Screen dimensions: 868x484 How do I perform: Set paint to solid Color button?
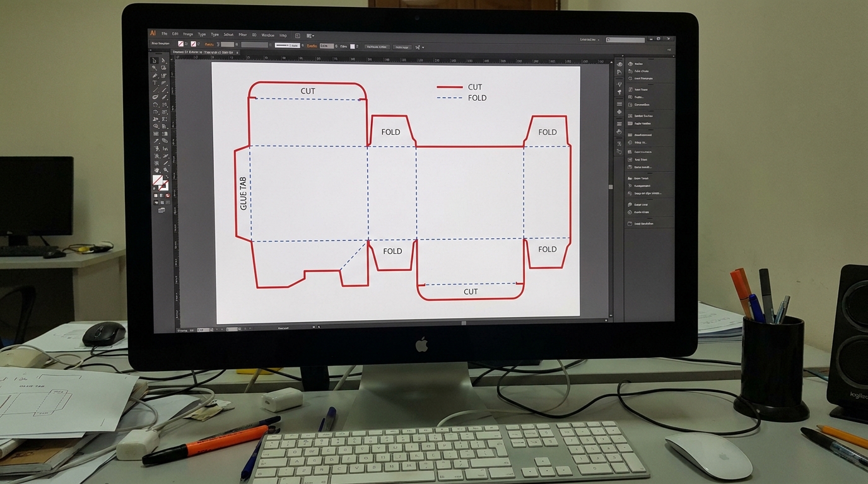pyautogui.click(x=156, y=195)
